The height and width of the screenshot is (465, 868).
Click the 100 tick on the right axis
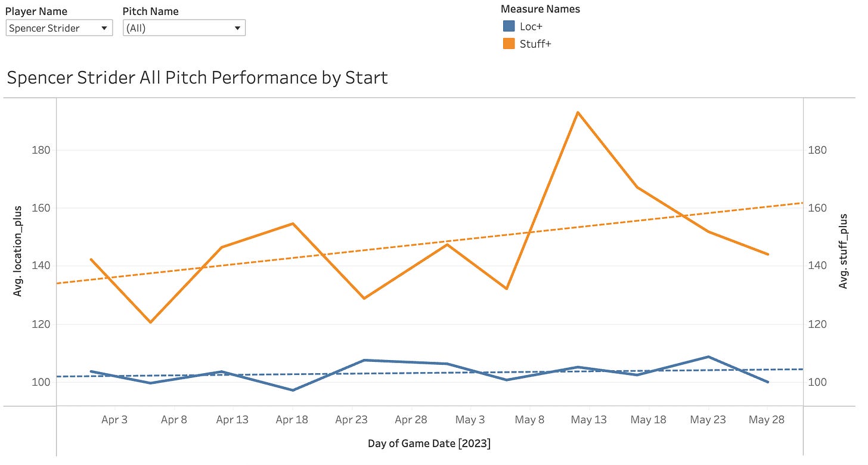[818, 382]
